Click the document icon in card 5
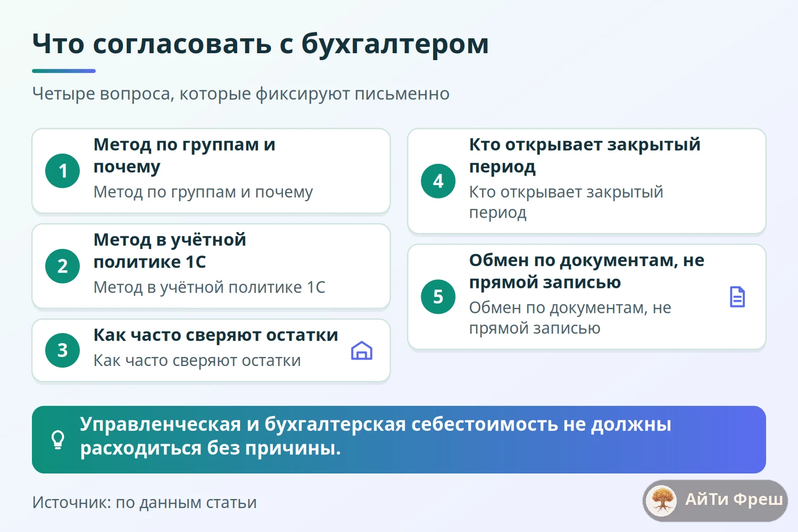 [737, 297]
